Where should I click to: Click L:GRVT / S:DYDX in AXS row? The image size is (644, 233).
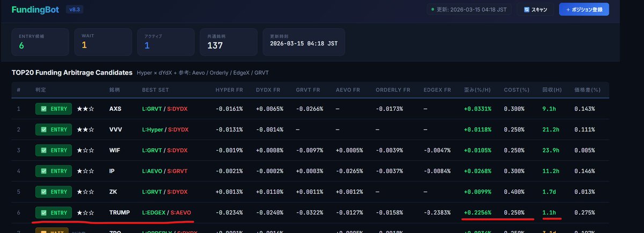[165, 109]
